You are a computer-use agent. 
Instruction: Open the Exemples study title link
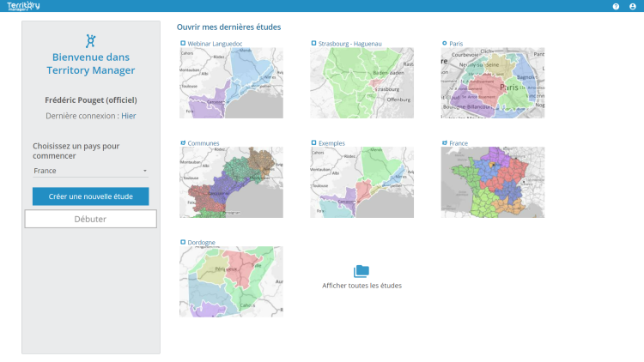pos(331,143)
